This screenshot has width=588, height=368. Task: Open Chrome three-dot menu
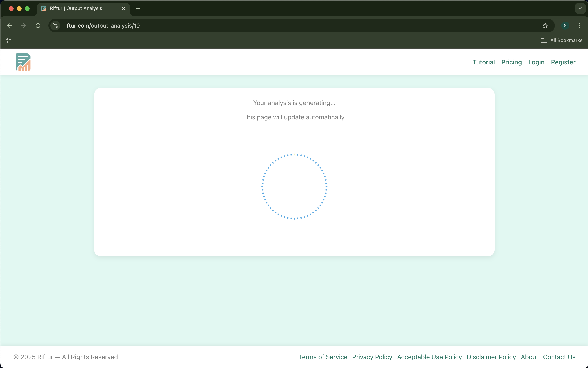[579, 26]
